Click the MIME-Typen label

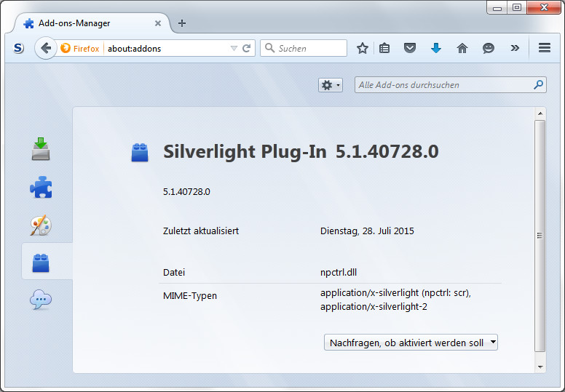(190, 296)
